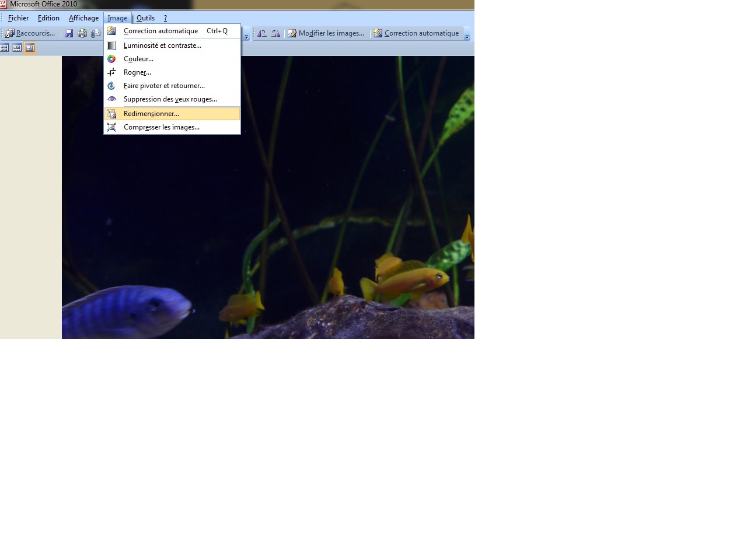
Task: Click the Print toolbar icon
Action: (x=82, y=33)
